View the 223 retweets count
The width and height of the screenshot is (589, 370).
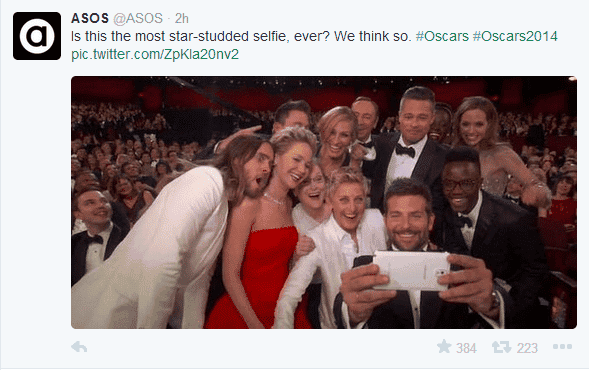(x=527, y=348)
